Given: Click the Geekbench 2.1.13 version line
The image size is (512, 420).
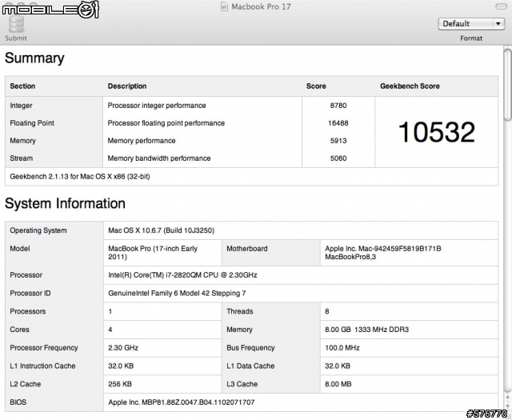Looking at the screenshot, I should (80, 177).
